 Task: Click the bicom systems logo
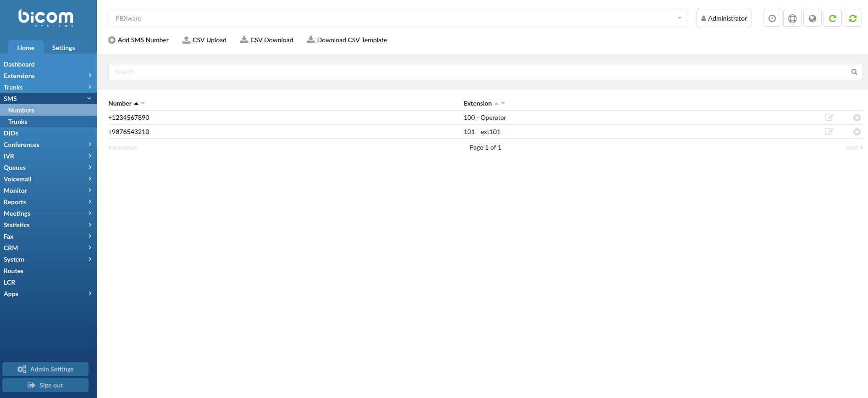pyautogui.click(x=46, y=18)
